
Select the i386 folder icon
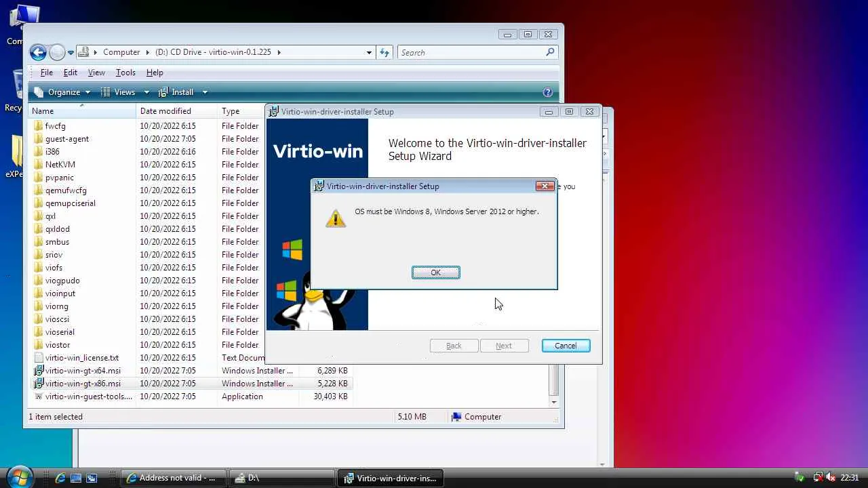[x=39, y=152]
